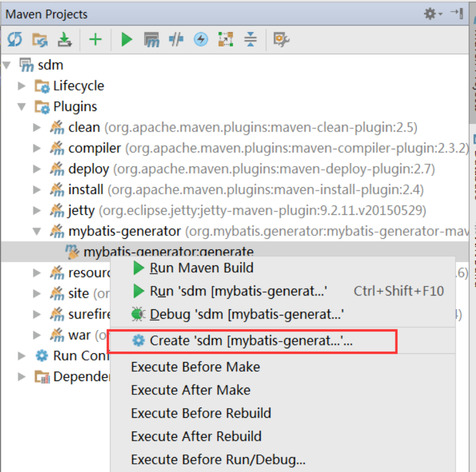The width and height of the screenshot is (476, 472).
Task: Click Generate Sources and Update Folders icon
Action: click(x=40, y=39)
